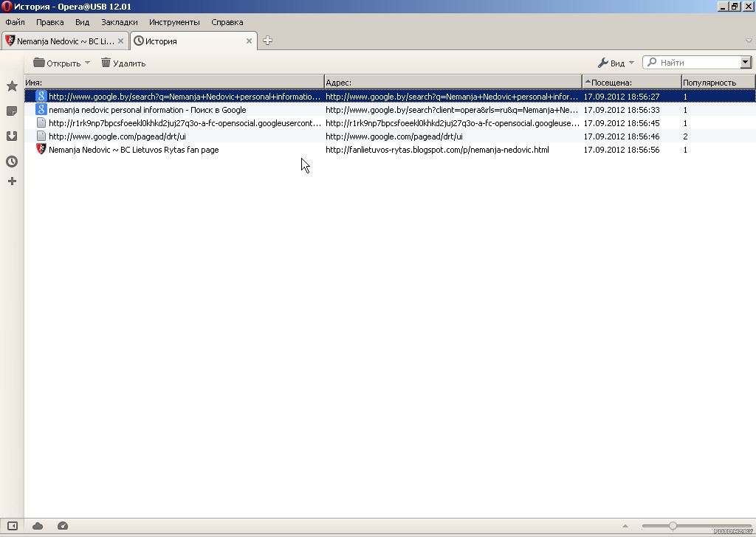The image size is (756, 537).
Task: Select the r1rk9np7bpcsfoeekl0khkd2juj27q3o history entry name
Action: click(185, 123)
